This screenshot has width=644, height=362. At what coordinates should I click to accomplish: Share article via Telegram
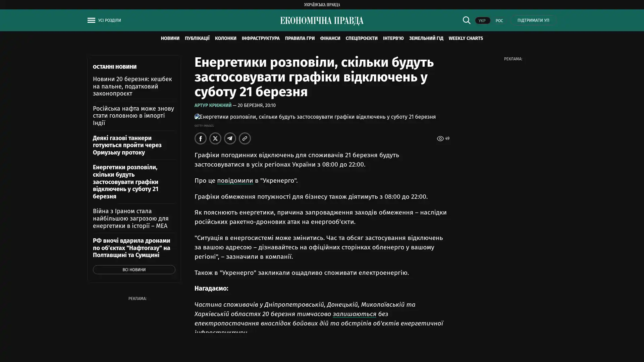230,138
